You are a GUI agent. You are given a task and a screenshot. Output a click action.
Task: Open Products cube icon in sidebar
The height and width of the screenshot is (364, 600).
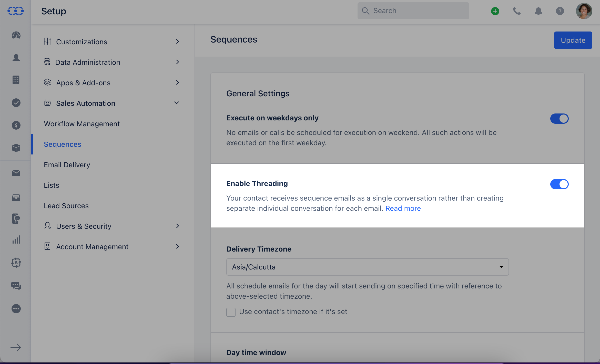tap(16, 148)
